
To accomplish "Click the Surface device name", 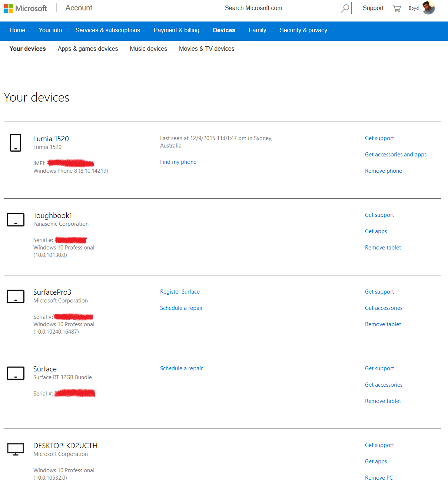I will click(x=45, y=369).
